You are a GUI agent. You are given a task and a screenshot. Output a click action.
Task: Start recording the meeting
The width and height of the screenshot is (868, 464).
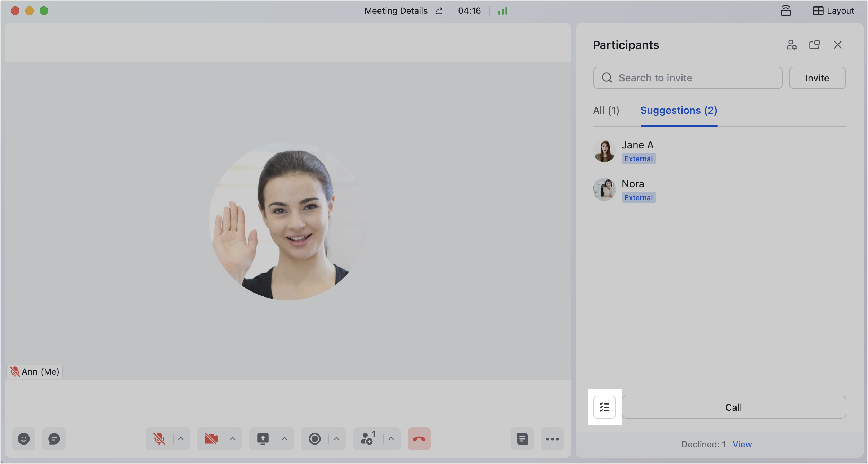(x=315, y=439)
